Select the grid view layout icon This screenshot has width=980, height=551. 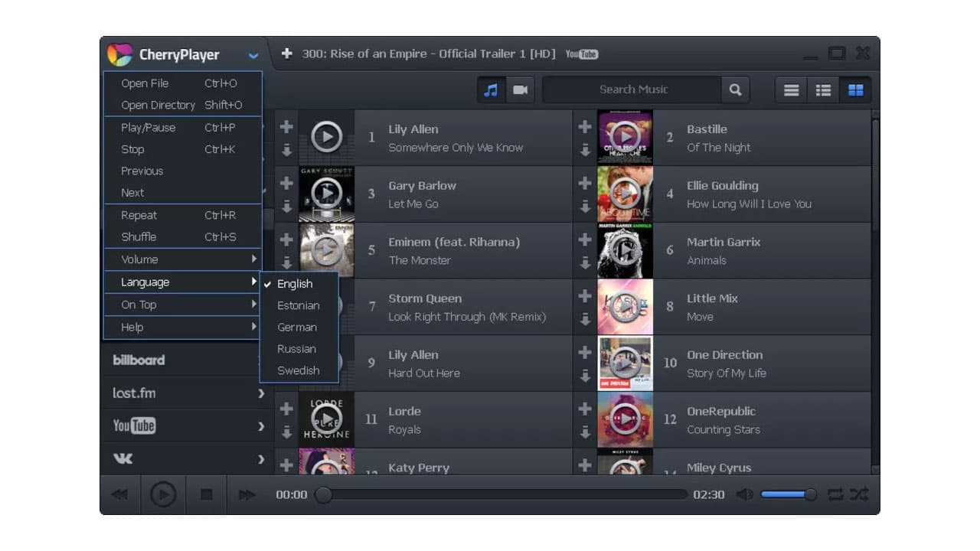point(855,90)
